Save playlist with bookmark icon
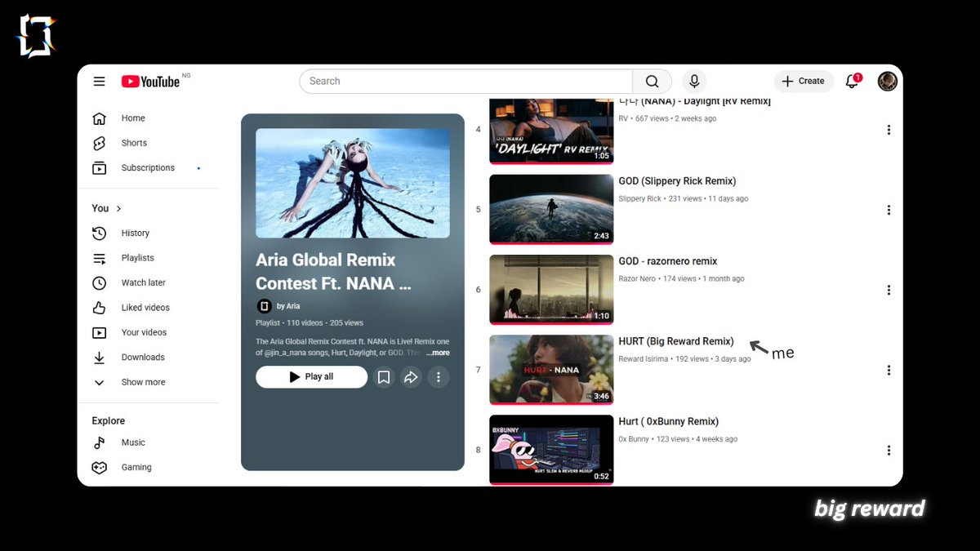Viewport: 980px width, 551px height. 384,377
